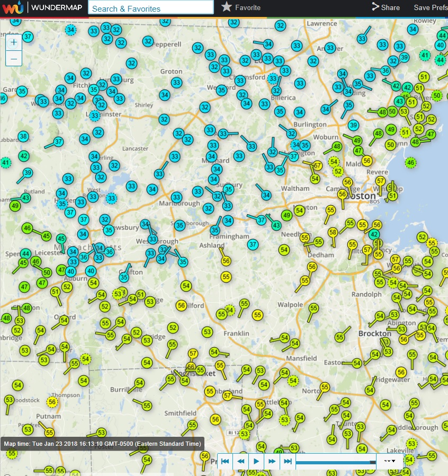Click the Brockton map label
The image size is (448, 476).
click(x=375, y=333)
